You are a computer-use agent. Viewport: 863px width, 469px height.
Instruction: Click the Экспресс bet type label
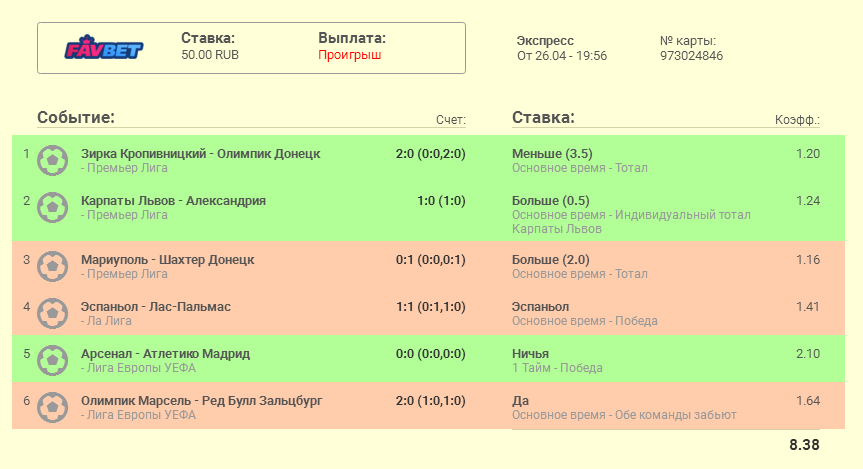(x=545, y=41)
